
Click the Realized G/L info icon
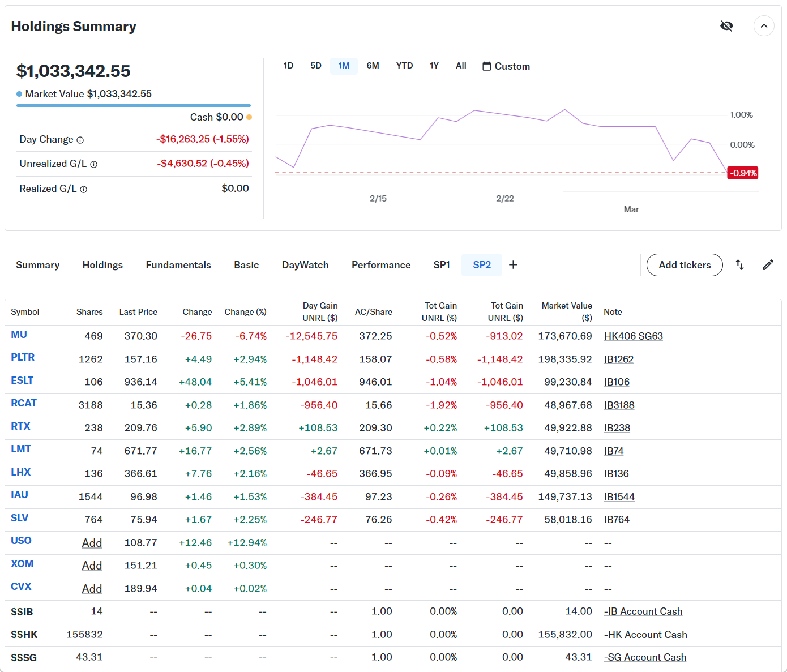84,189
